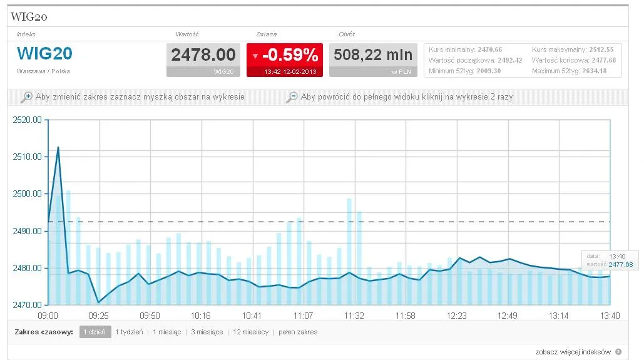This screenshot has height=360, width=644.
Task: Click the zoom-in magnifier icon
Action: pos(26,97)
